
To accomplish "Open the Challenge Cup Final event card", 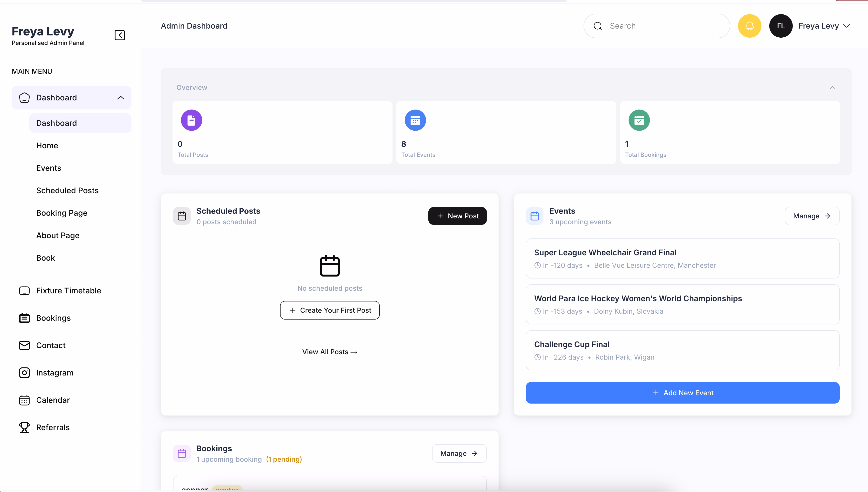I will point(683,350).
